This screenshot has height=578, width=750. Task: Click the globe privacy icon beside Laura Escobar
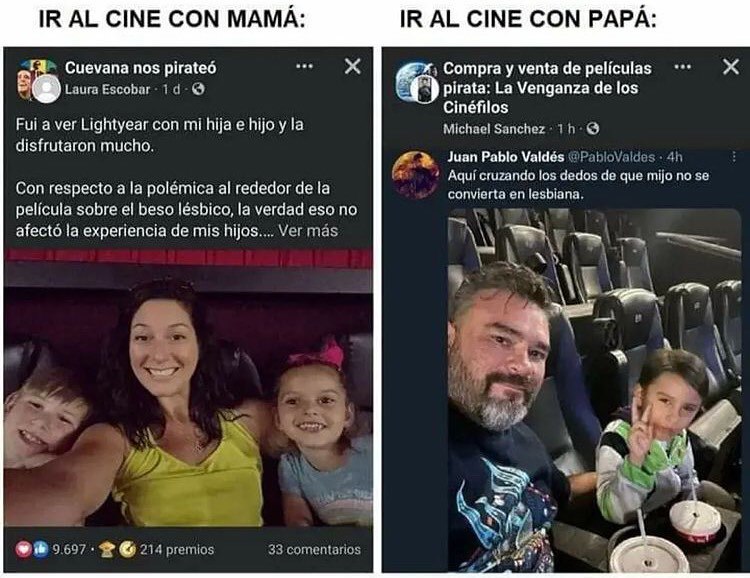[198, 89]
